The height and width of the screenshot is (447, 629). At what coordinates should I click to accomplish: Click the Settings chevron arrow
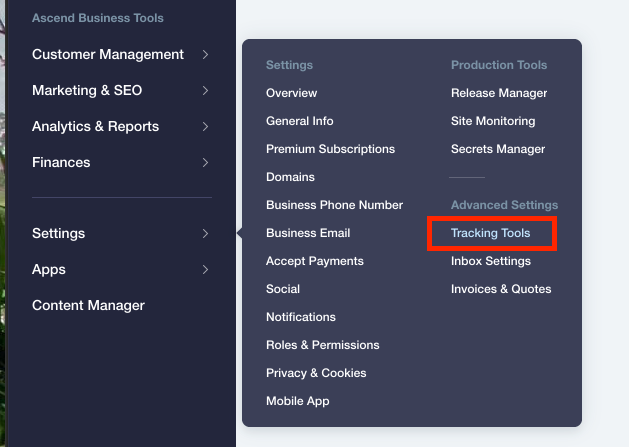[x=205, y=234]
